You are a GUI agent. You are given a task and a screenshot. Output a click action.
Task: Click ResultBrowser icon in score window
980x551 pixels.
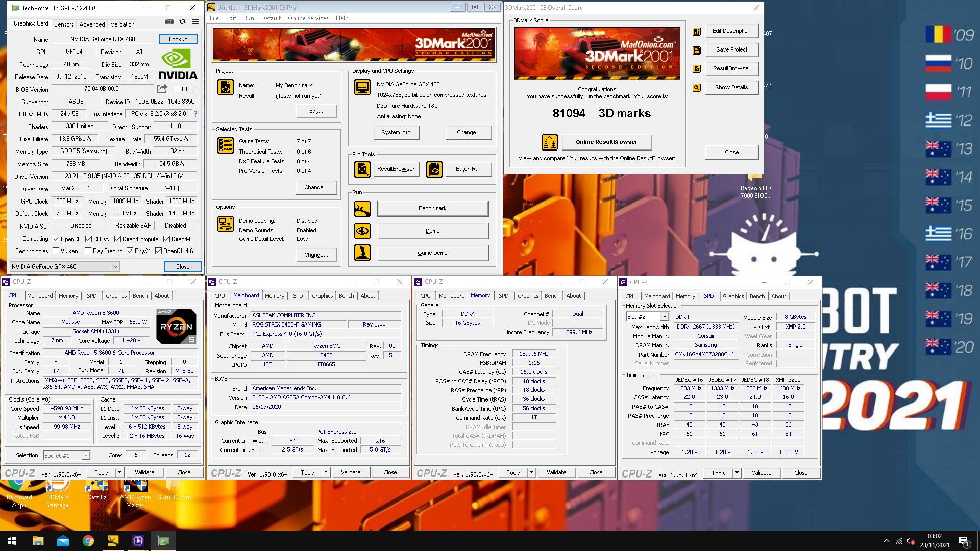click(697, 69)
